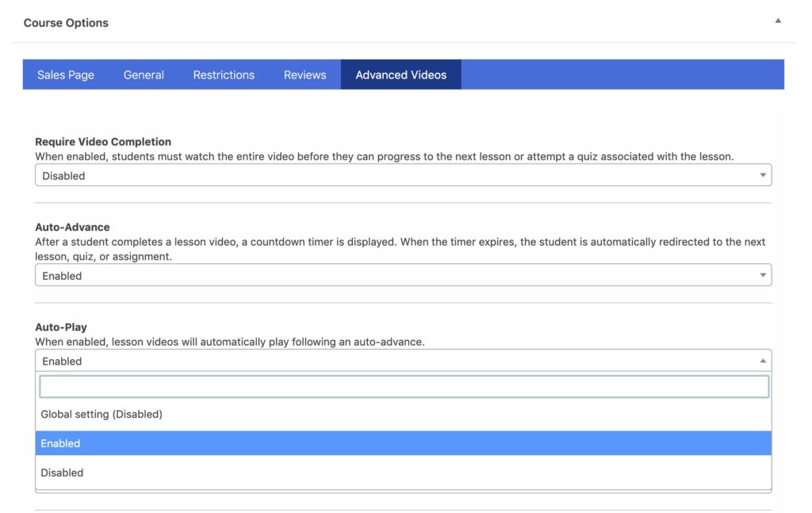Click the Require Video Completion dropdown arrow
The height and width of the screenshot is (513, 812).
pos(763,175)
